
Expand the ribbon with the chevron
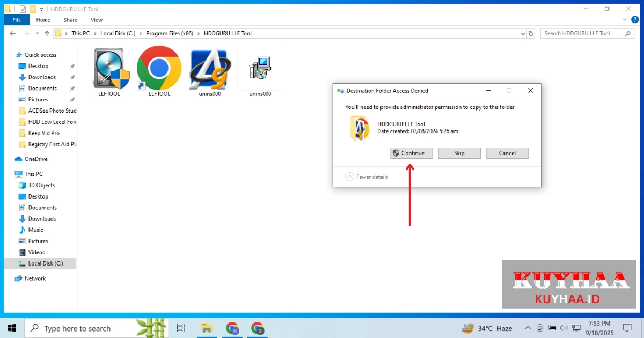[x=625, y=20]
